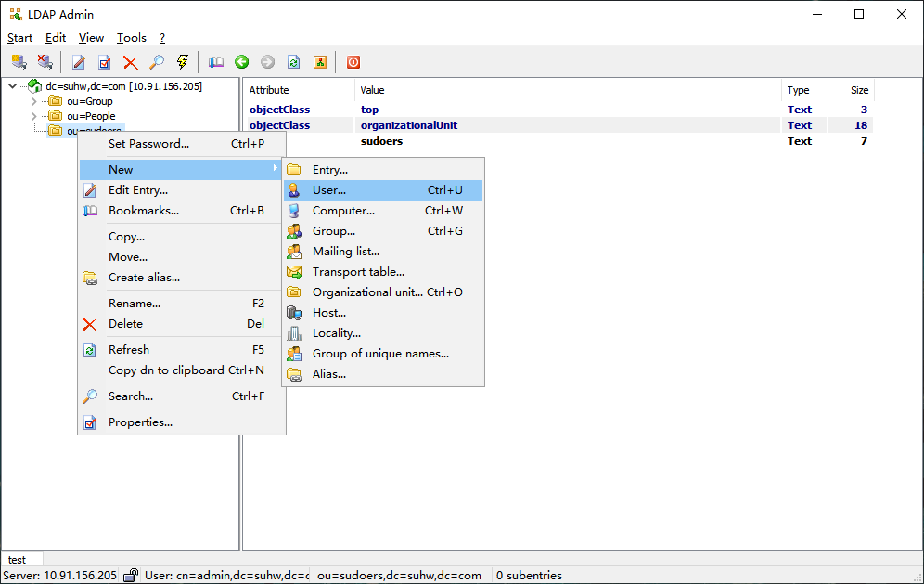
Task: Click the Refresh toolbar icon
Action: coord(293,62)
